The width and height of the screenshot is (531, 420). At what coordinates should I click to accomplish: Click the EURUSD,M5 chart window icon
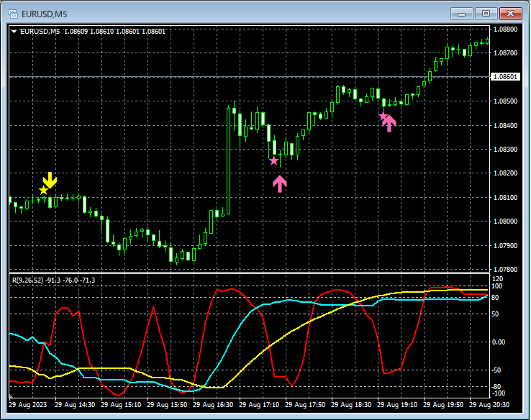tap(13, 14)
